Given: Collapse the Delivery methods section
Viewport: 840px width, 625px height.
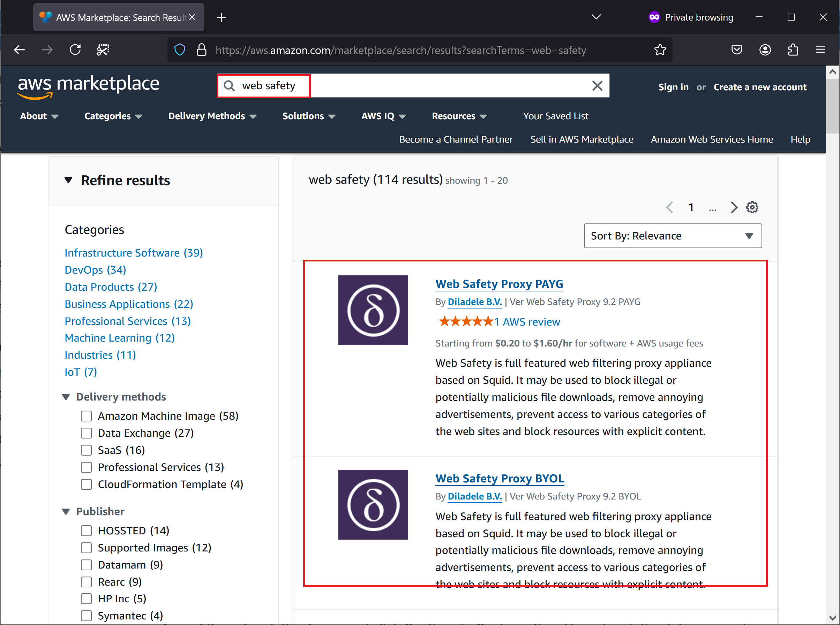Looking at the screenshot, I should tap(66, 397).
